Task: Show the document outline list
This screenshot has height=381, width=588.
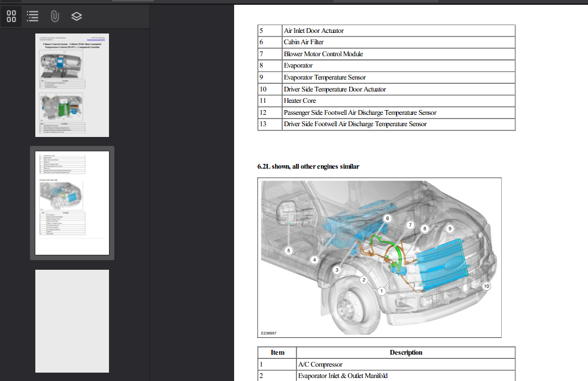Action: [33, 16]
